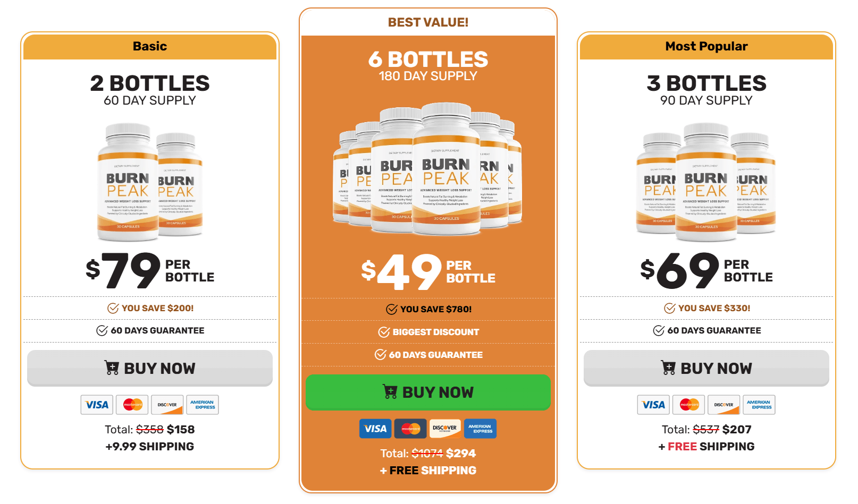Click the Visa icon under Most Popular plan
The image size is (858, 504).
pyautogui.click(x=653, y=405)
